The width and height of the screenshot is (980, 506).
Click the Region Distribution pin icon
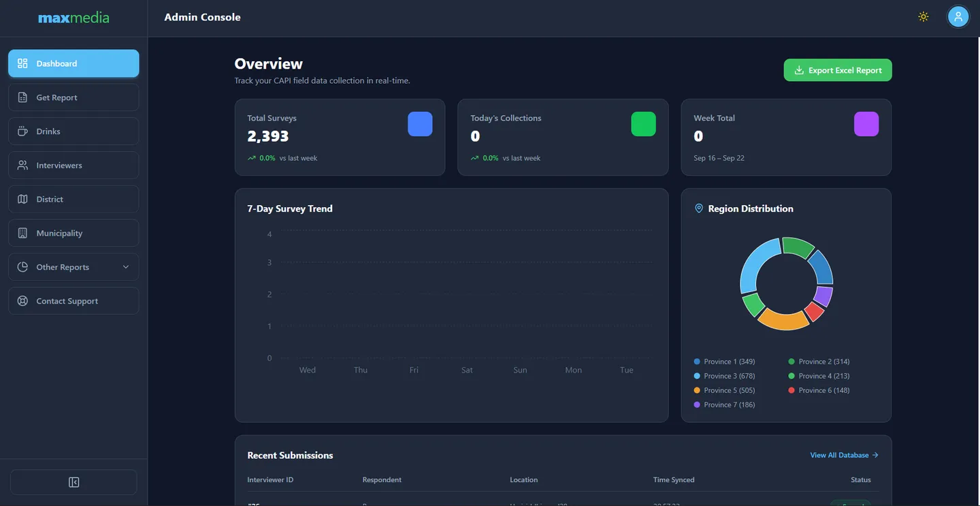698,208
